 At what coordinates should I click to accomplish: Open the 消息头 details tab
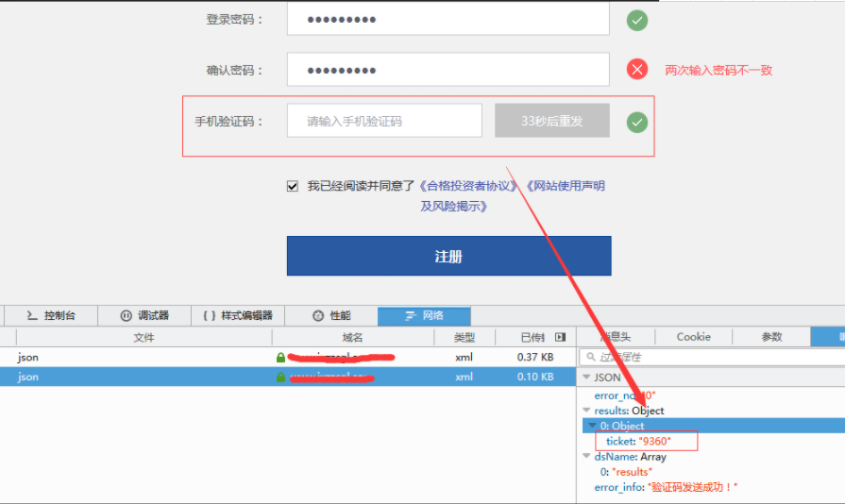click(x=616, y=337)
